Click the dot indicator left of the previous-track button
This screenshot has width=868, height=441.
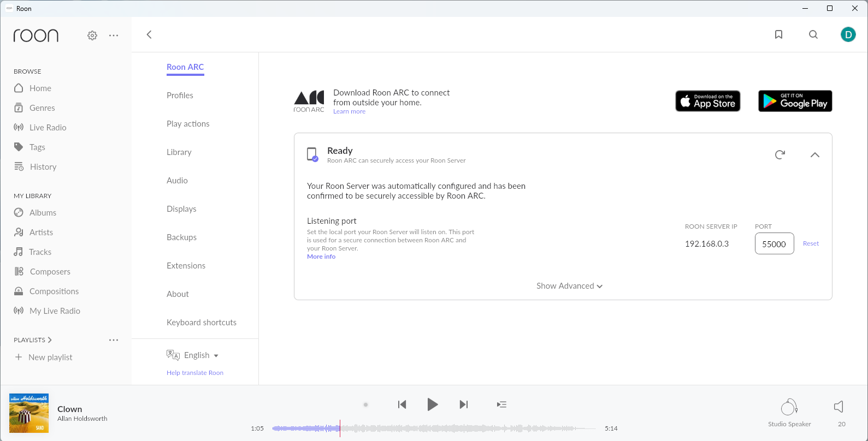366,404
